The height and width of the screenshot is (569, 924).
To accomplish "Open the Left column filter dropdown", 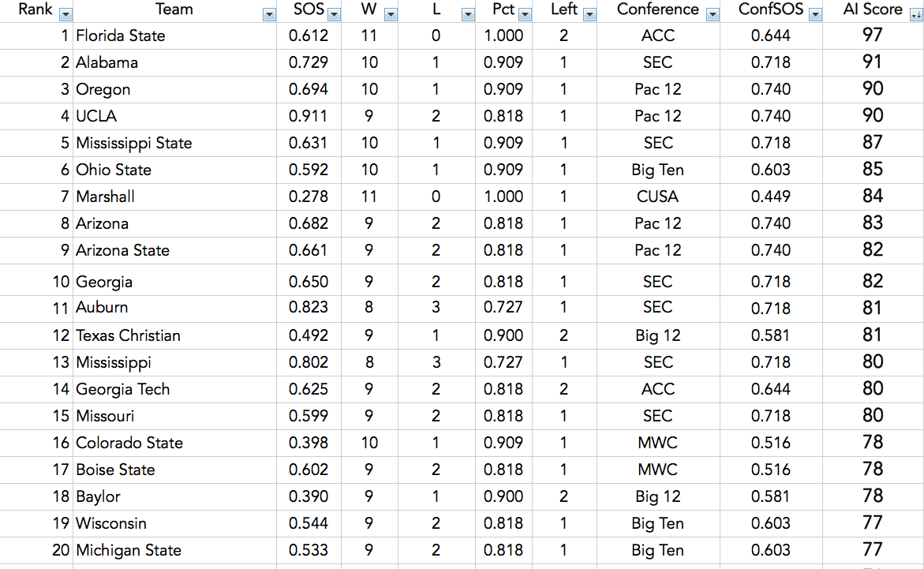I will (589, 15).
